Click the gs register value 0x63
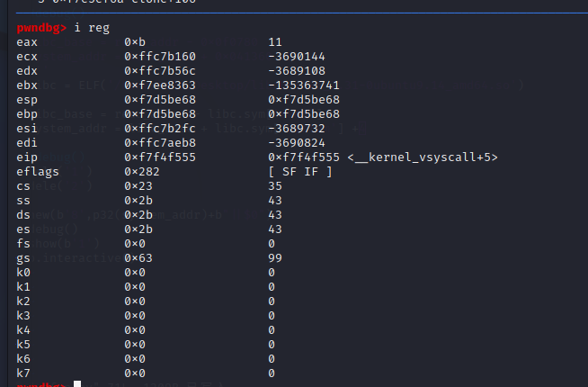Image resolution: width=588 pixels, height=387 pixels. [138, 258]
